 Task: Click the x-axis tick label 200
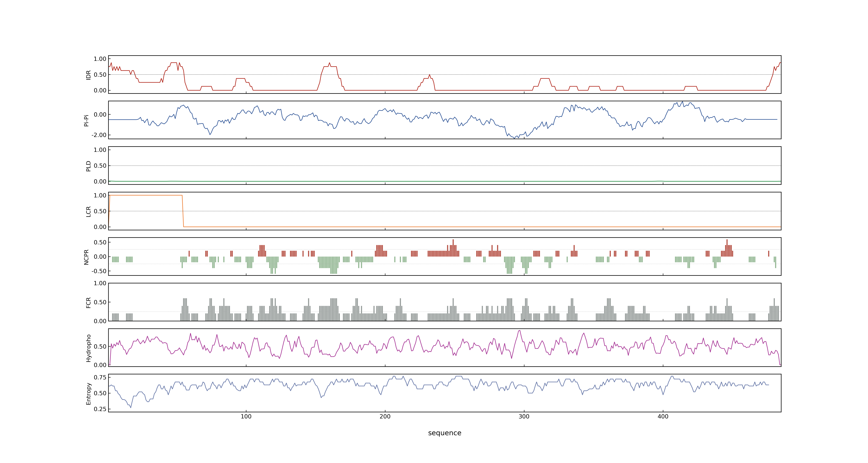[x=385, y=416]
